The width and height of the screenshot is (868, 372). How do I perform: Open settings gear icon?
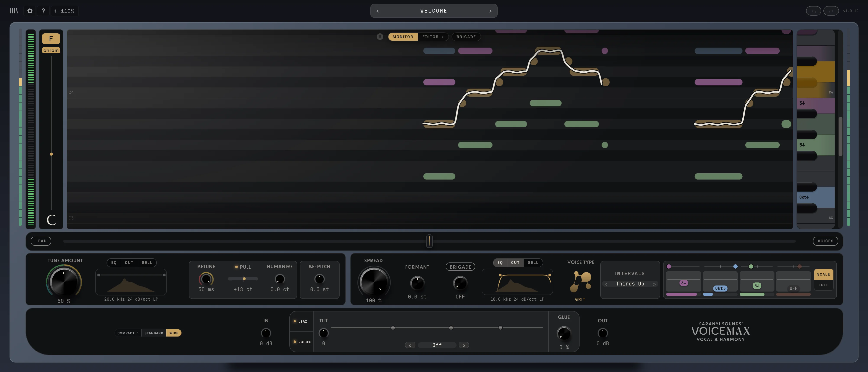pyautogui.click(x=30, y=11)
